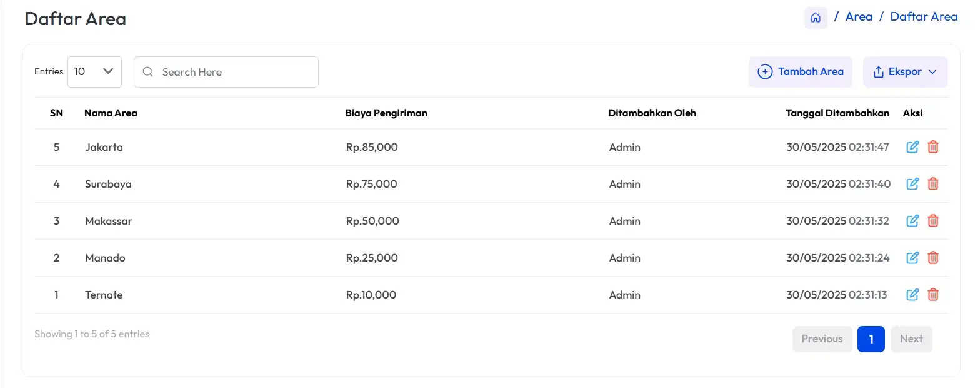
Task: Sort by Biaya Pengiriman column header
Action: click(x=386, y=113)
